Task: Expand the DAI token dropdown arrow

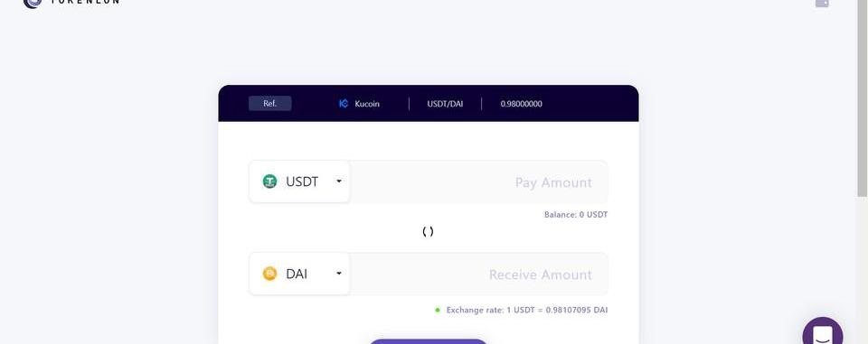Action: tap(339, 274)
